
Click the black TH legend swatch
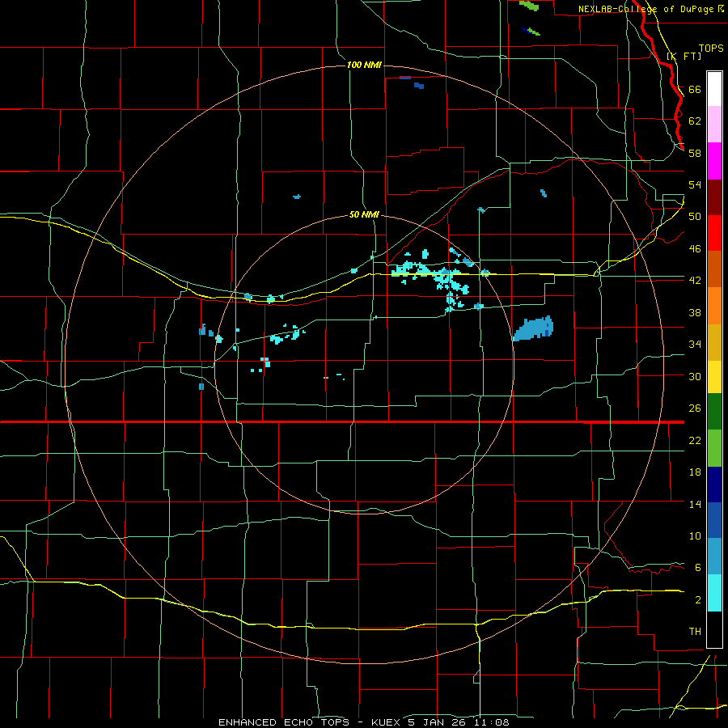point(714,629)
